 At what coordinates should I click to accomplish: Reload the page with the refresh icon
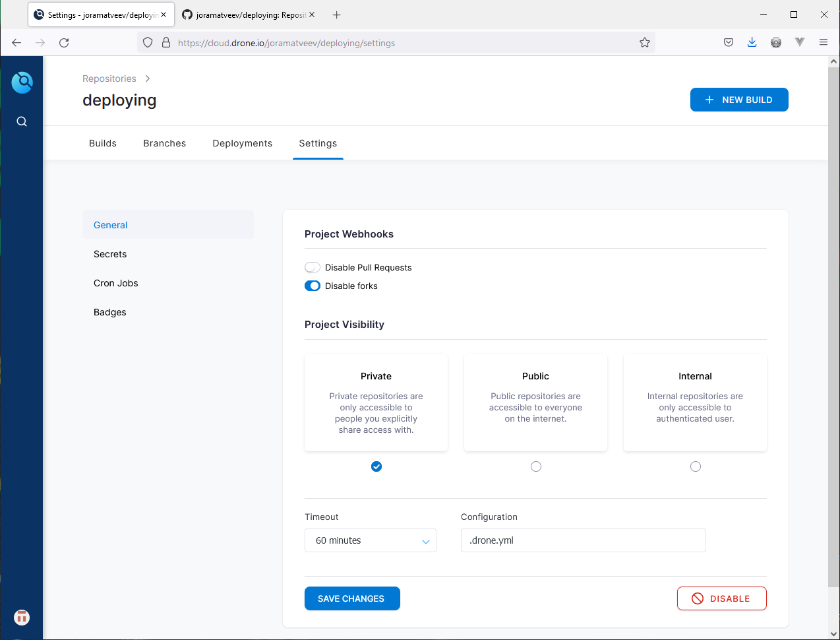[x=64, y=43]
